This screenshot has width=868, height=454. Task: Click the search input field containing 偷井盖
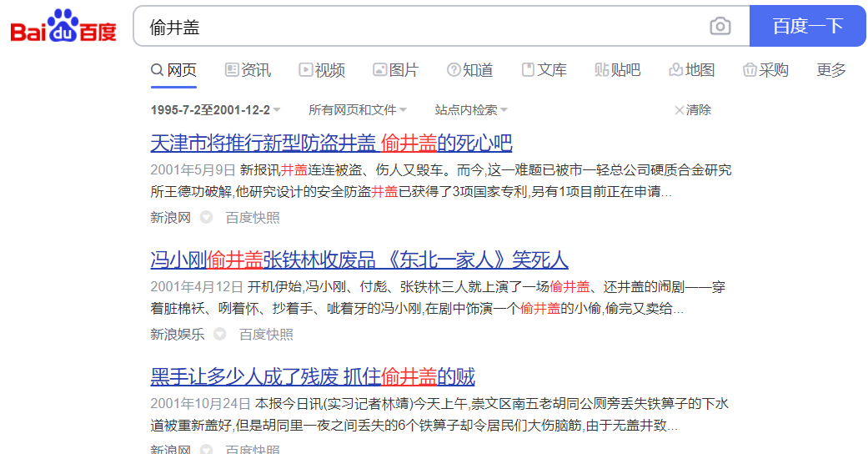(417, 27)
